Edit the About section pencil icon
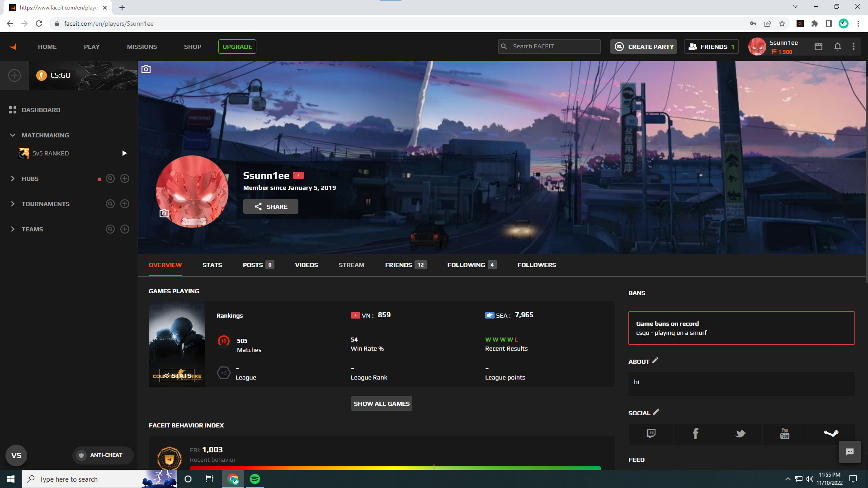The height and width of the screenshot is (488, 868). click(x=655, y=361)
